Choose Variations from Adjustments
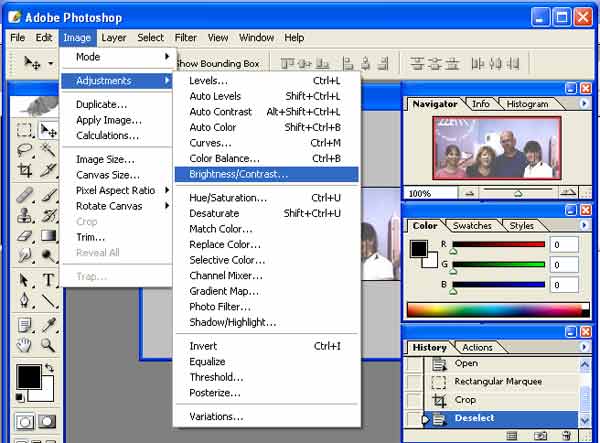The image size is (600, 443). click(267, 417)
